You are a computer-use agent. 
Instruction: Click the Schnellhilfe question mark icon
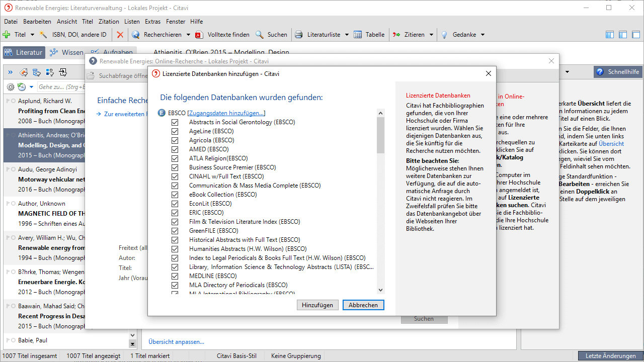[x=600, y=72]
